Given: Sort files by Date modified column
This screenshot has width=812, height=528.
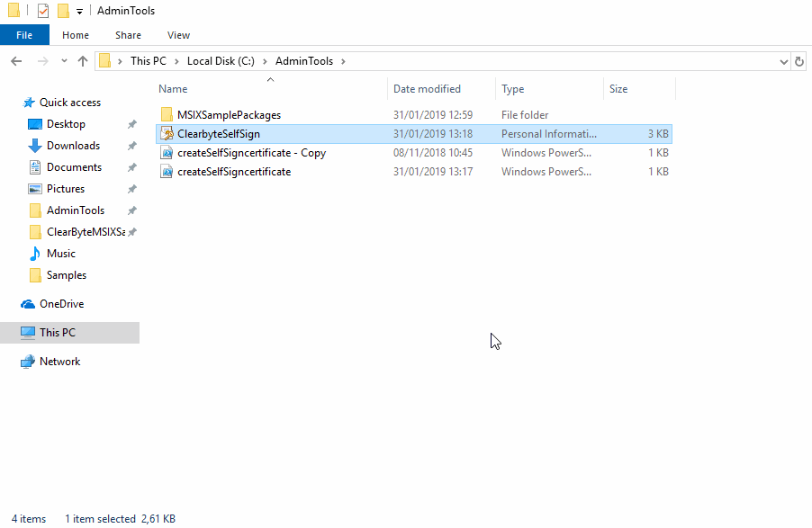Looking at the screenshot, I should (x=427, y=89).
